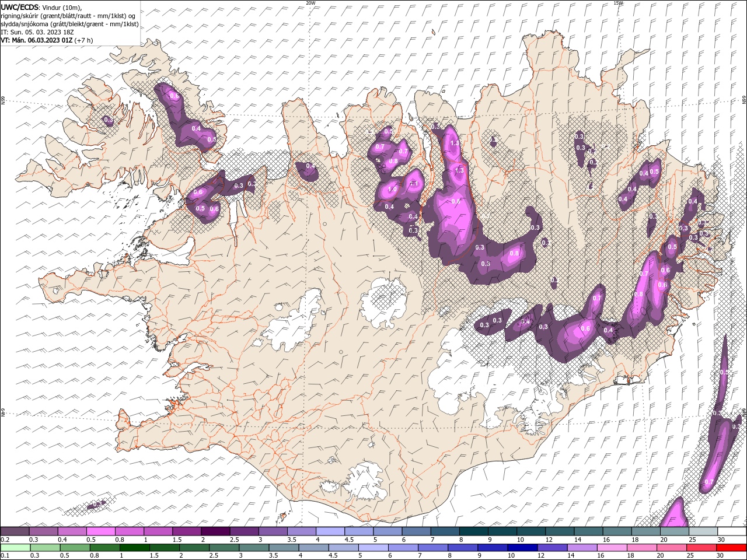Select the top legend row 6 slate-blue swatch
Image resolution: width=747 pixels, height=560 pixels.
pyautogui.click(x=417, y=531)
